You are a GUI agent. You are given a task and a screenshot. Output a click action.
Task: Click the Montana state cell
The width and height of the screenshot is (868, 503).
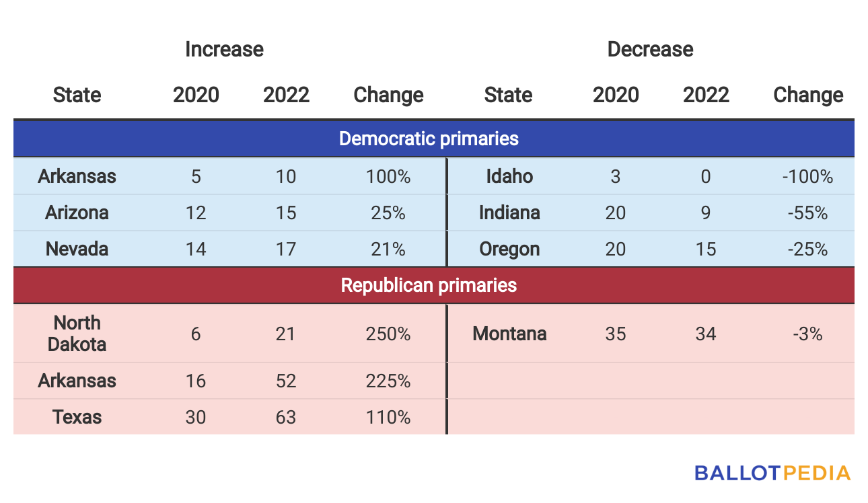509,334
